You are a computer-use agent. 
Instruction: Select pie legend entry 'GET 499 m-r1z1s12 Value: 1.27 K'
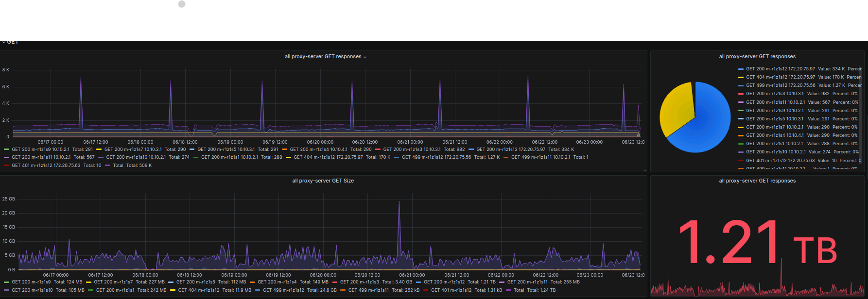click(x=799, y=85)
